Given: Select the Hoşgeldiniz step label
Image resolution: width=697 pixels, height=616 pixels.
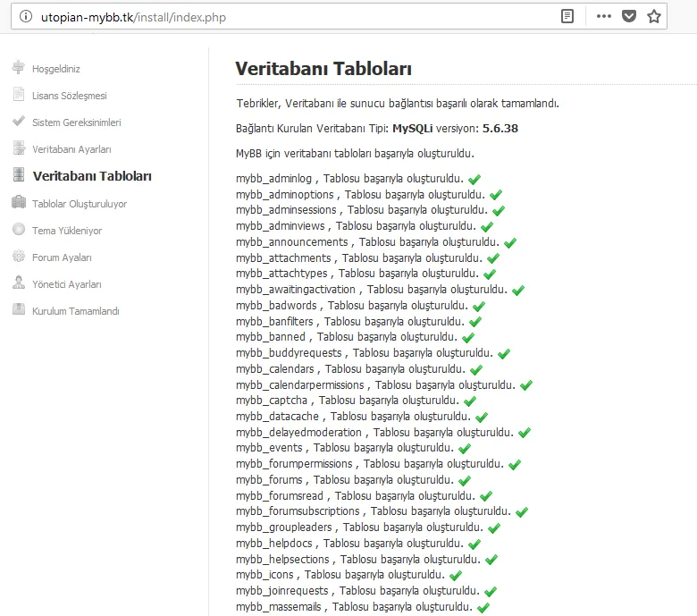Looking at the screenshot, I should tap(56, 69).
